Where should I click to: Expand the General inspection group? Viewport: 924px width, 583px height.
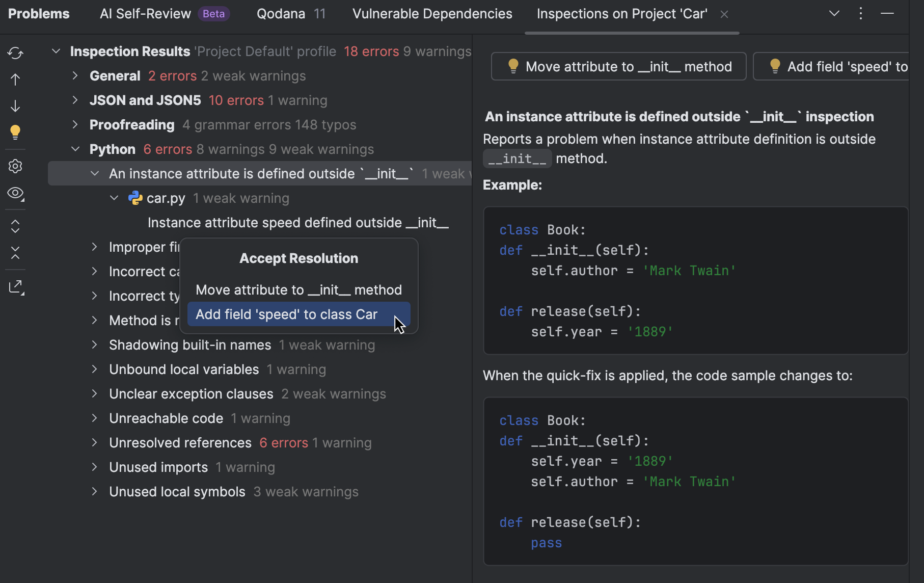(x=75, y=76)
